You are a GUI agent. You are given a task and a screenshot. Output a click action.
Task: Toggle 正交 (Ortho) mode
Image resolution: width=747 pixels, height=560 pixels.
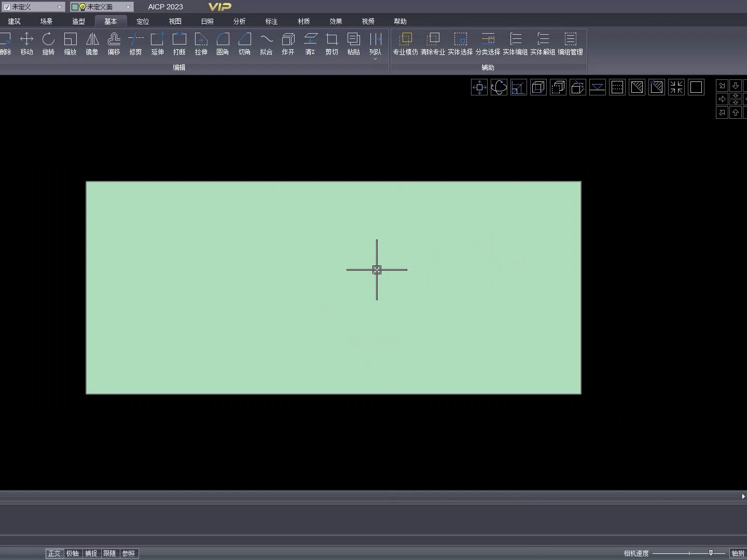(x=54, y=553)
